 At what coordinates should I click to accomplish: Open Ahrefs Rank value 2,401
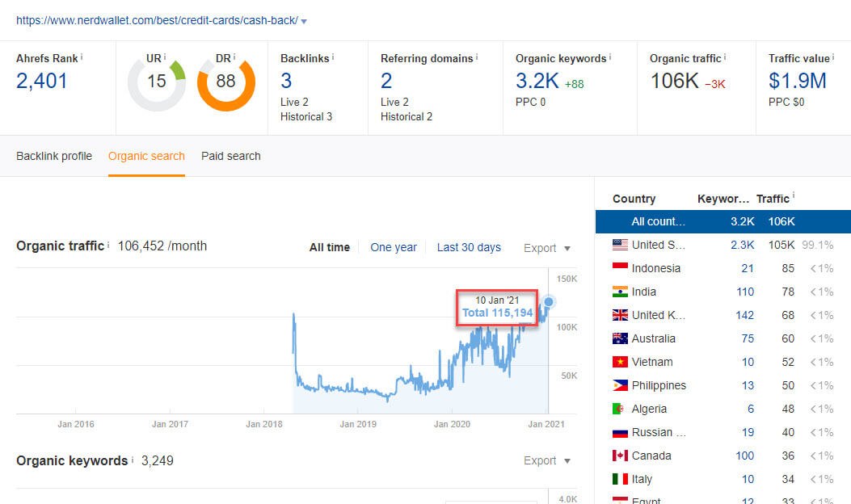click(42, 81)
